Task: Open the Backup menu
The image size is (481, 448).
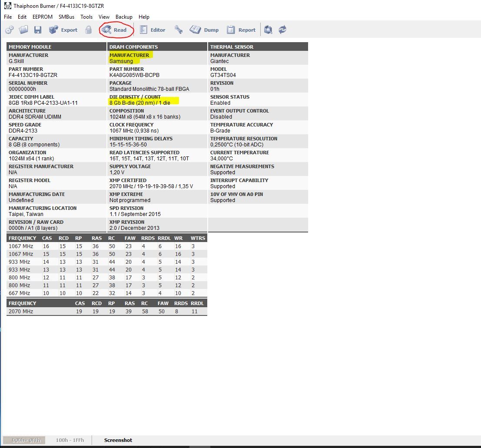Action: point(124,17)
